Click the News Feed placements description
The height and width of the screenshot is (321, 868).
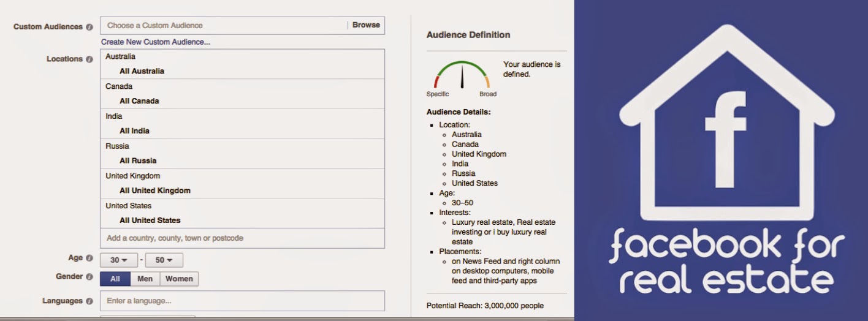[x=506, y=271]
